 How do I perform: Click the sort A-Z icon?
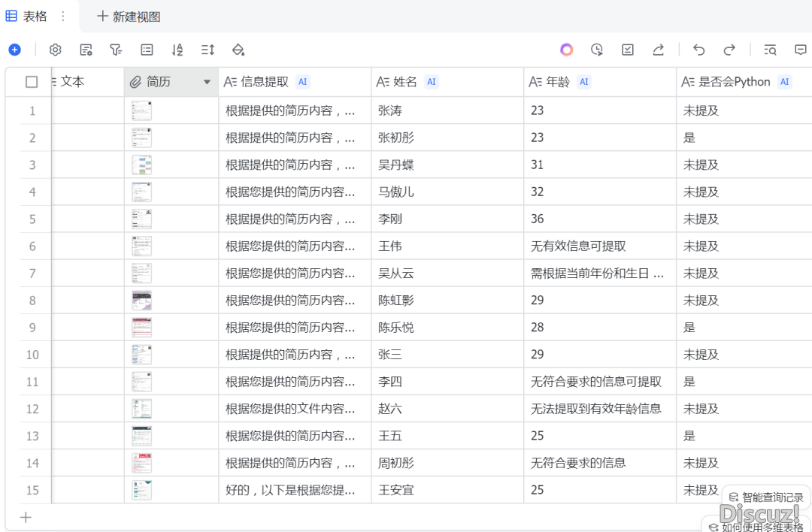point(177,50)
